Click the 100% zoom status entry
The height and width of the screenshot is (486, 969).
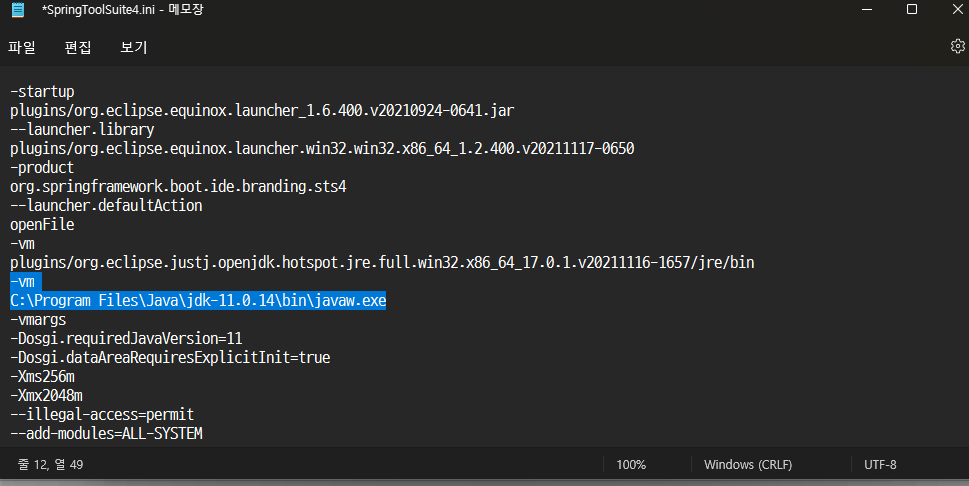[631, 465]
